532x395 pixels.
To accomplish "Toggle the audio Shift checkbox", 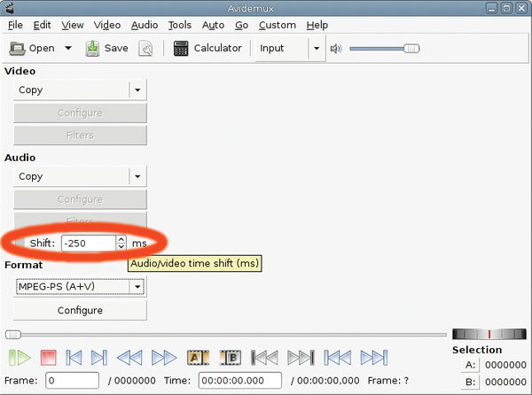I will tap(20, 243).
